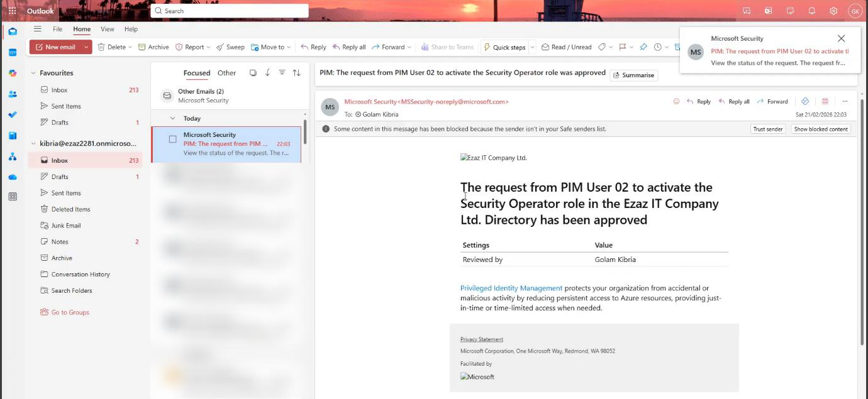Click the Summarise button
Image resolution: width=868 pixels, height=399 pixels.
click(x=633, y=75)
